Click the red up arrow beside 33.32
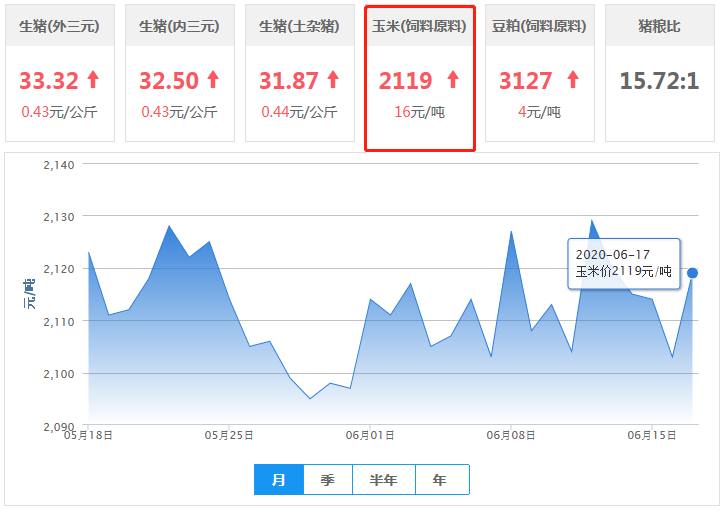Viewport: 724px width, 510px height. click(93, 80)
